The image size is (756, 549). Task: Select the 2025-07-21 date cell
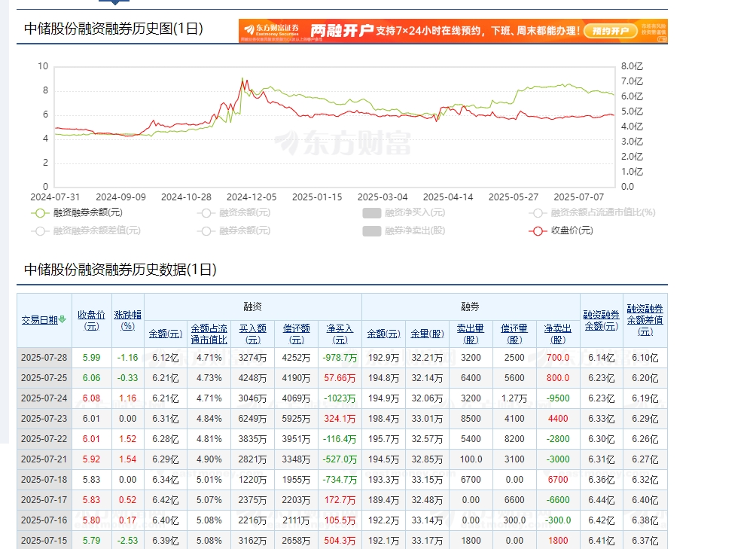[44, 459]
